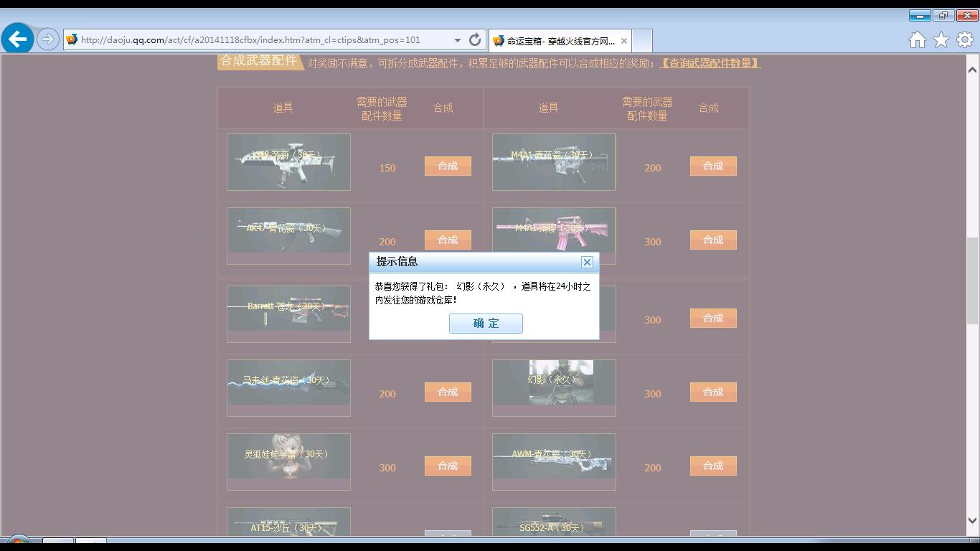
Task: Click the 幻影（永久） thumbnail
Action: [x=554, y=388]
